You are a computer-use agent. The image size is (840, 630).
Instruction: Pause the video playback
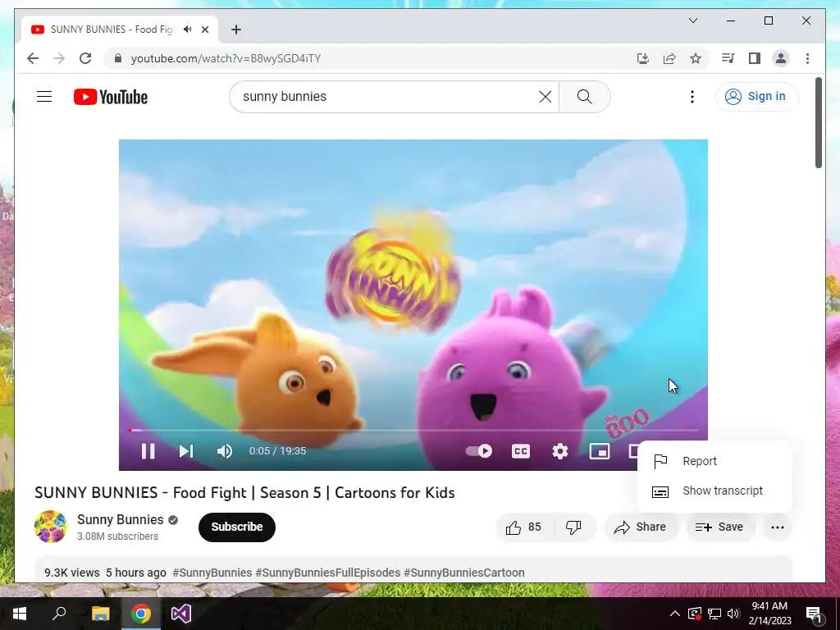[148, 451]
